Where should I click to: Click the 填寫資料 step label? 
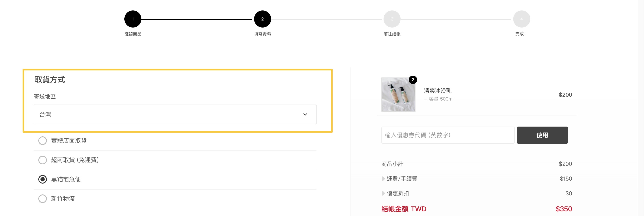262,34
